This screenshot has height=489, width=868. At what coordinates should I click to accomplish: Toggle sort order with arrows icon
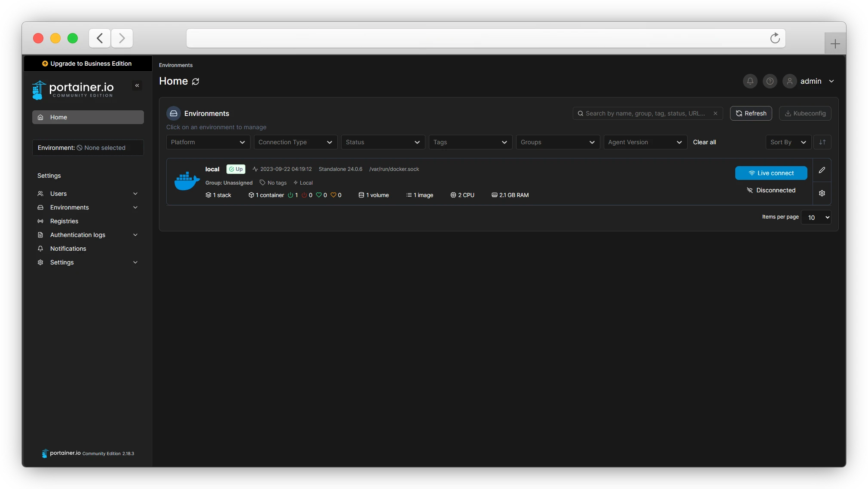point(822,142)
